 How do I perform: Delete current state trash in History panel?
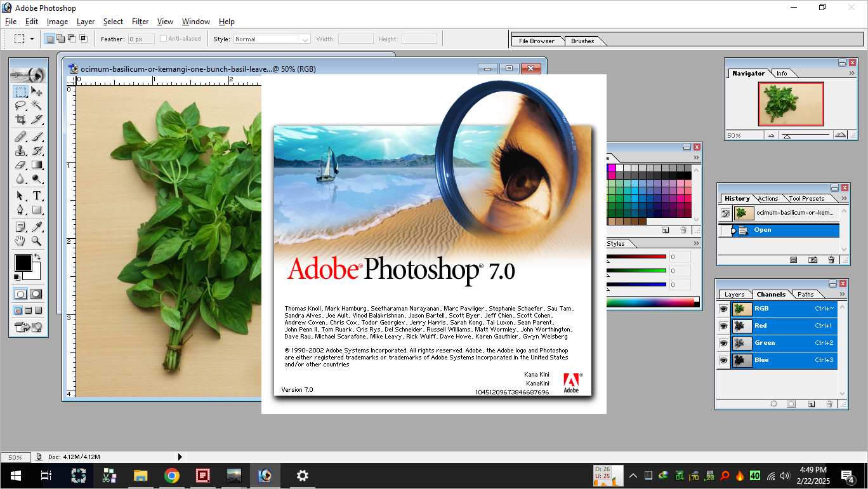(831, 260)
